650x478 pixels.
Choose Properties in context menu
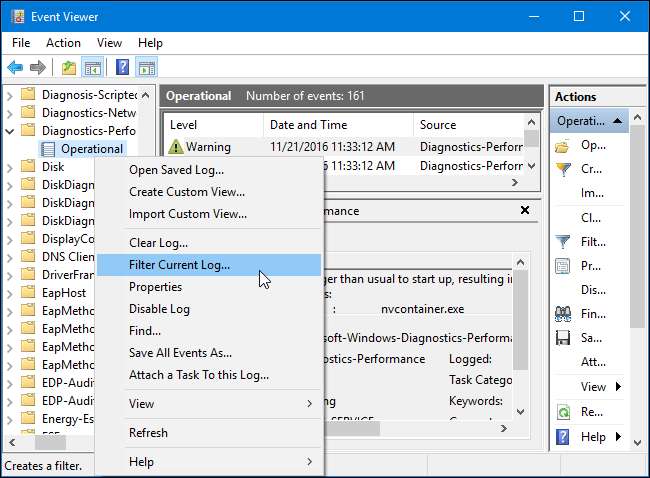click(209, 286)
